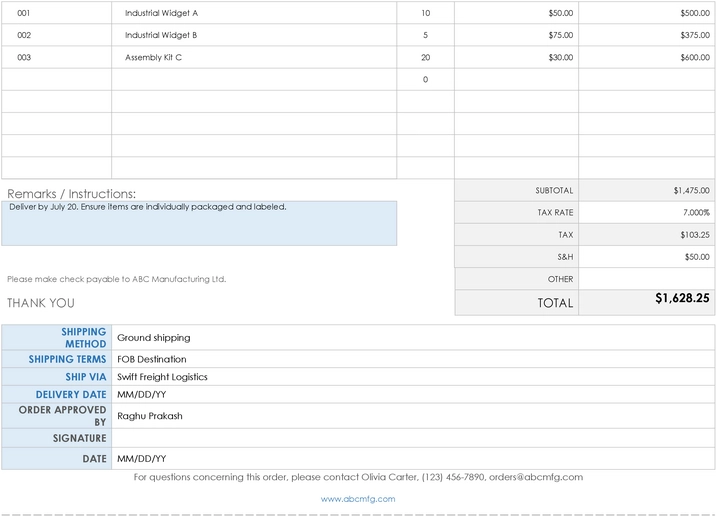Click the empty SIGNATURE field
The height and width of the screenshot is (517, 717).
coord(413,438)
